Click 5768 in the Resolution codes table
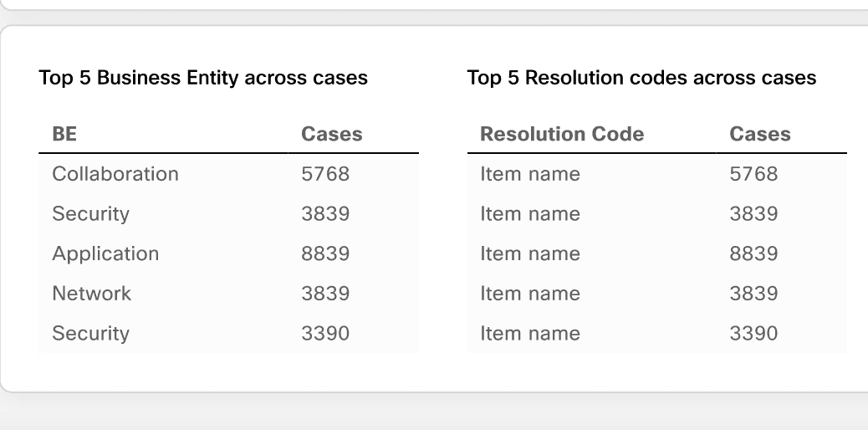Viewport: 868px width, 430px height. [x=754, y=174]
